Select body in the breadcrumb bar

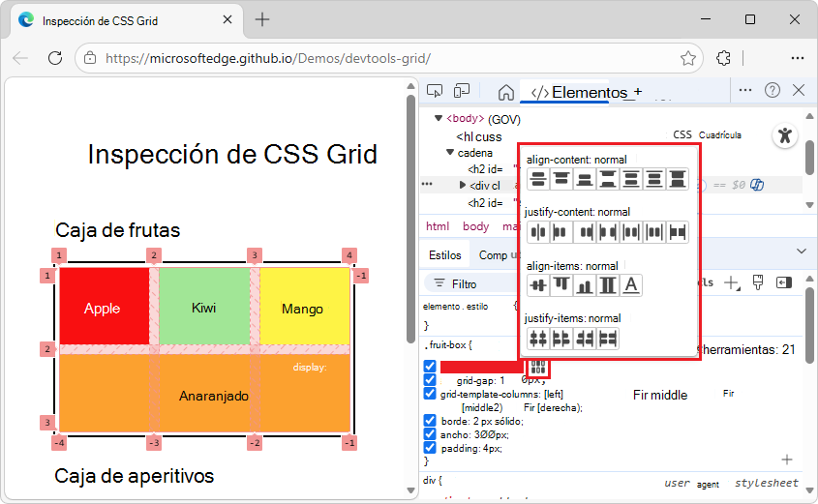click(475, 226)
